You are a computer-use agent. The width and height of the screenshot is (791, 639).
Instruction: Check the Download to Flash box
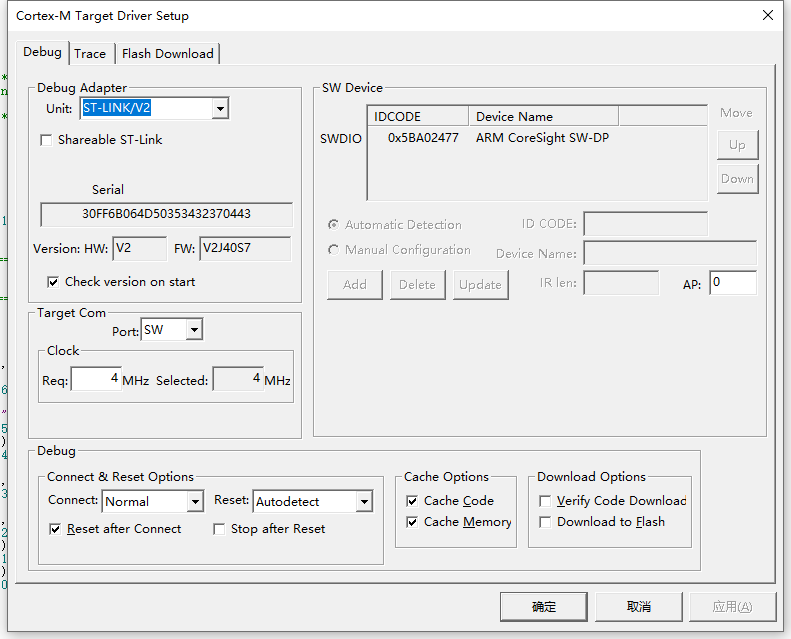pos(545,522)
